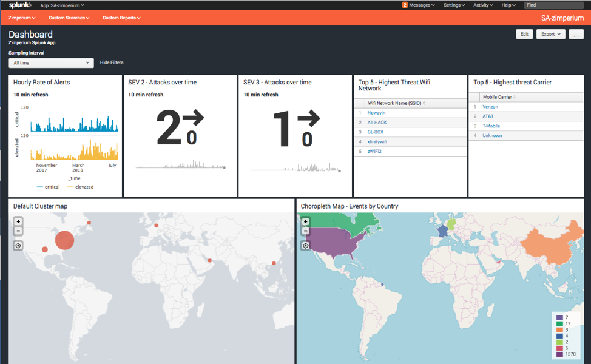Open the xfinitywifi network link
The height and width of the screenshot is (364, 591).
click(377, 142)
